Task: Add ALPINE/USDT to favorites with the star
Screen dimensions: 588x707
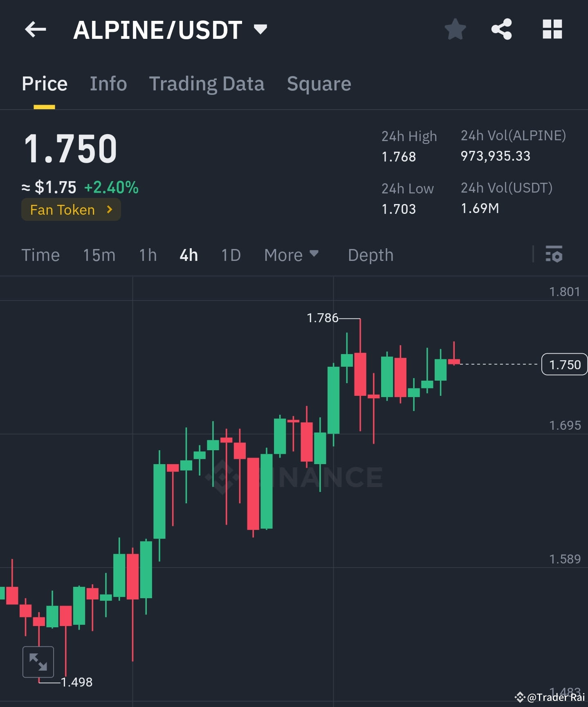Action: click(x=455, y=29)
